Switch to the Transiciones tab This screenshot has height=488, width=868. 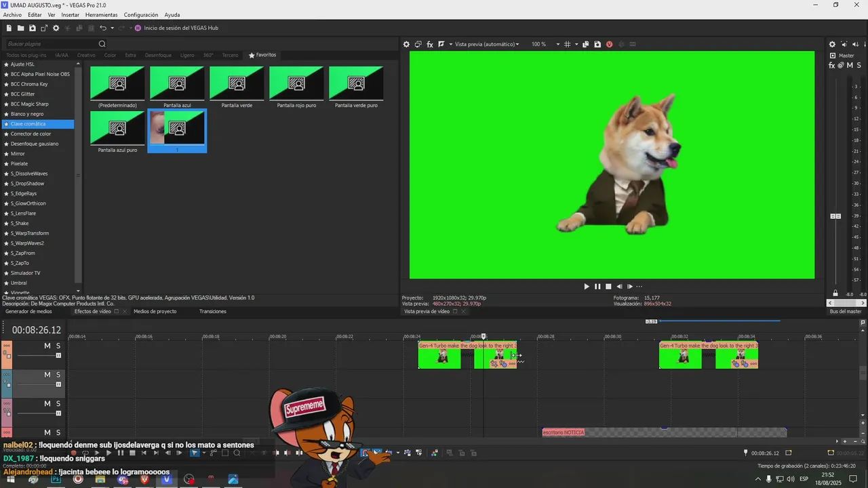pyautogui.click(x=213, y=311)
